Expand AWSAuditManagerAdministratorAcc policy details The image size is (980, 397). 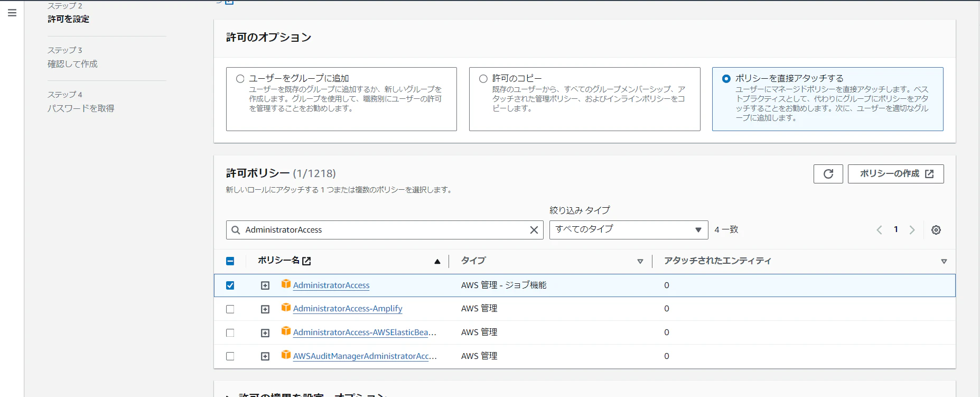click(x=265, y=356)
